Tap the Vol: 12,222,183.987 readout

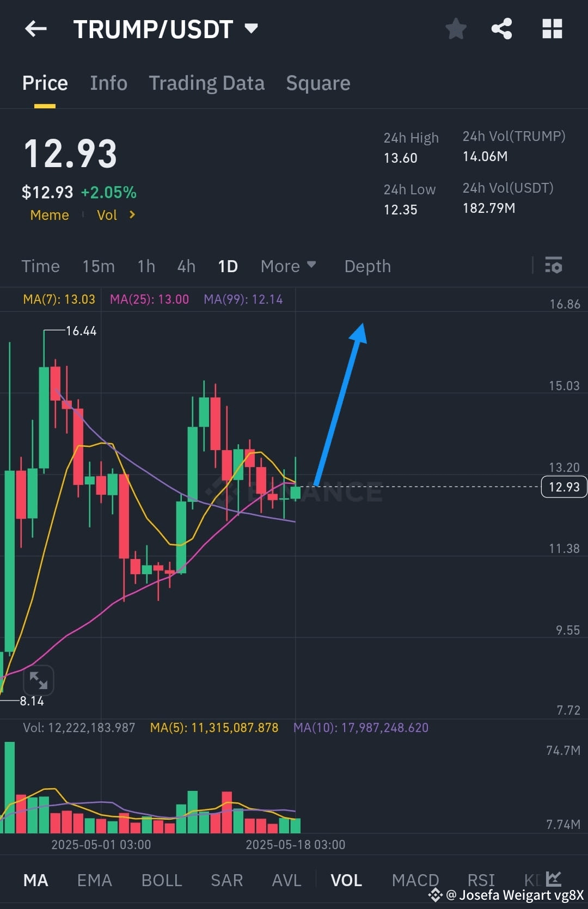(x=79, y=728)
